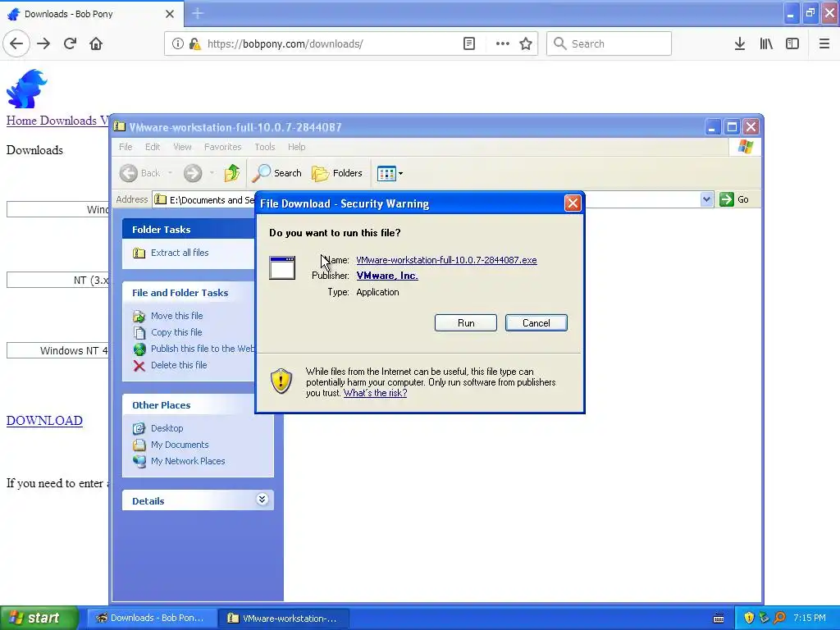Screen dimensions: 840x630
Task: Open the VMware exe file name link
Action: tap(446, 260)
